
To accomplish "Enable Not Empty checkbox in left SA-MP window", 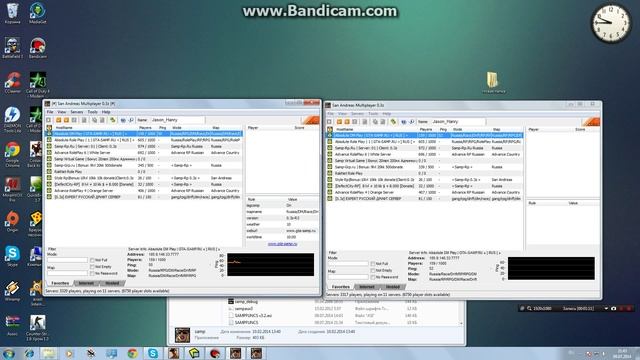I will [92, 267].
